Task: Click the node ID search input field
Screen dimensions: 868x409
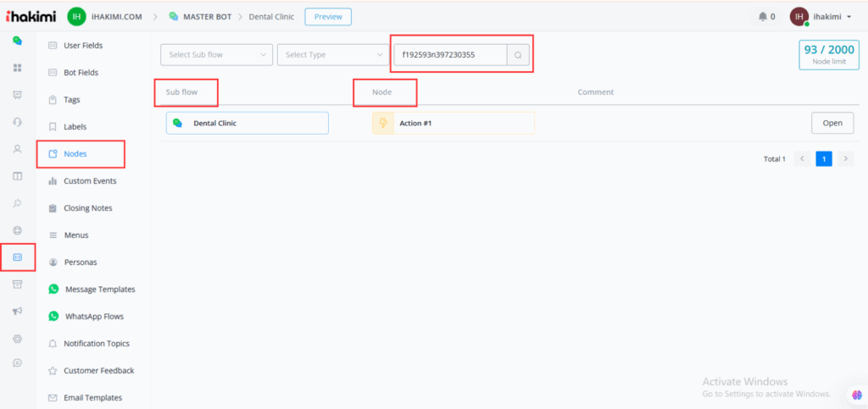Action: coord(450,55)
